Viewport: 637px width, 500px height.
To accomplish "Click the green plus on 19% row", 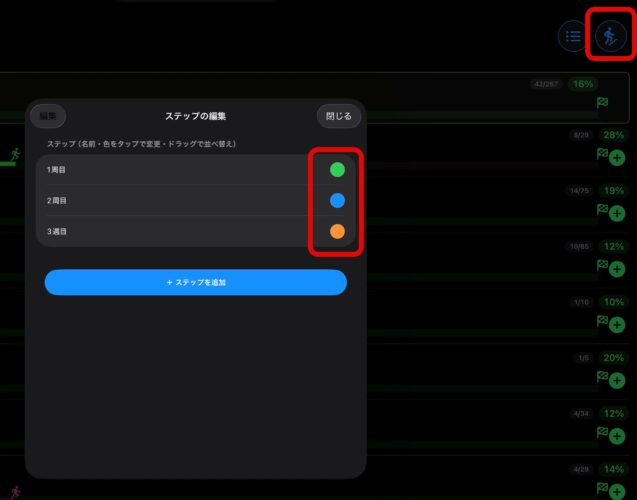I will tap(617, 213).
